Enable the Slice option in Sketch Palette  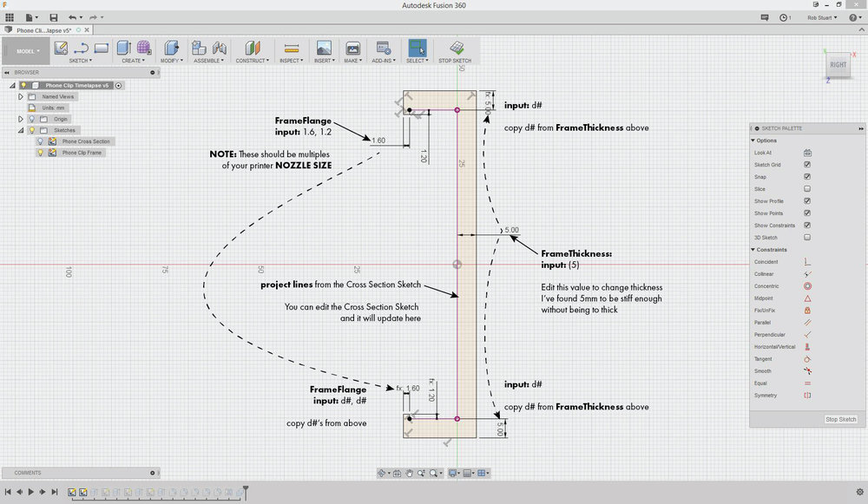coord(806,188)
